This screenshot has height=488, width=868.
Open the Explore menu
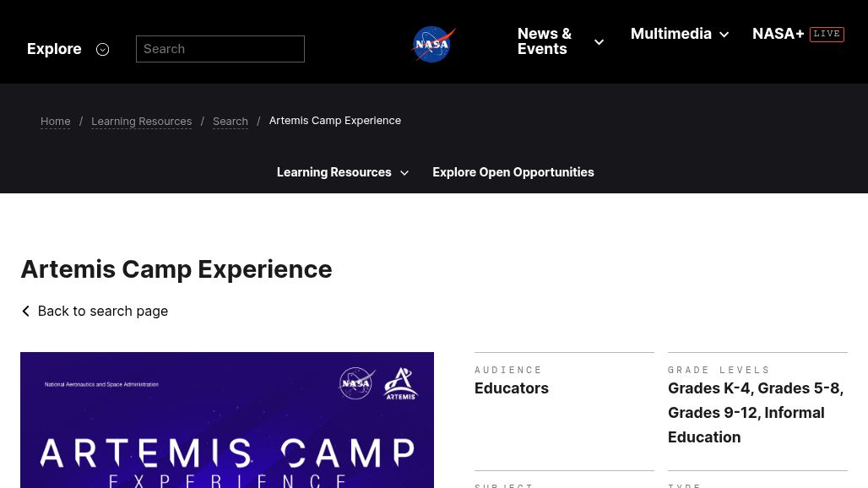tap(54, 49)
